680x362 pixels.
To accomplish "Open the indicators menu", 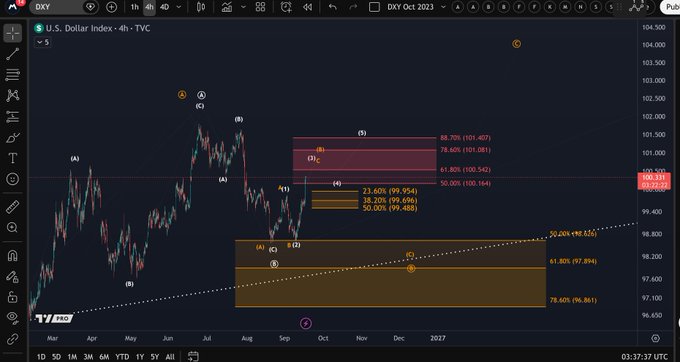I will click(227, 7).
